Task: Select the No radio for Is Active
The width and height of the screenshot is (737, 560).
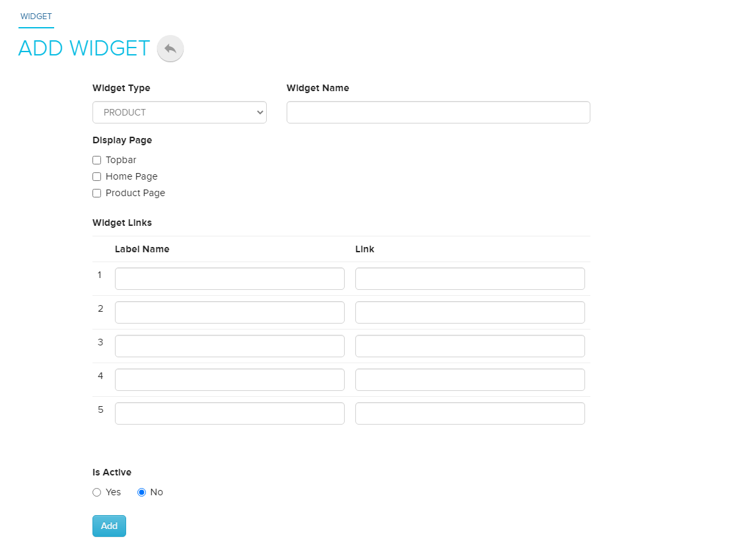Action: pos(141,492)
